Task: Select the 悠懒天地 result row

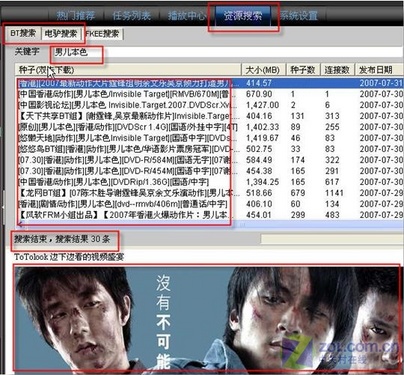Action: (x=210, y=138)
